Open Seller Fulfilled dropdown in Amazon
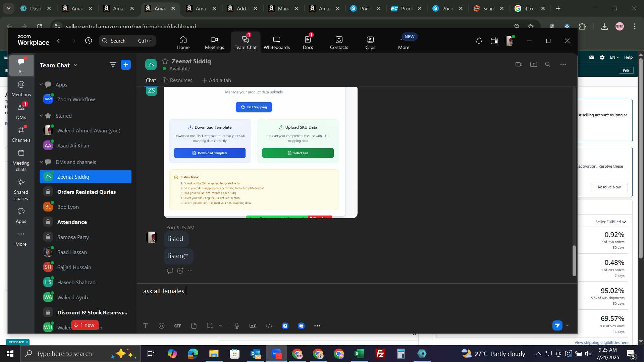Image resolution: width=644 pixels, height=362 pixels. click(610, 222)
